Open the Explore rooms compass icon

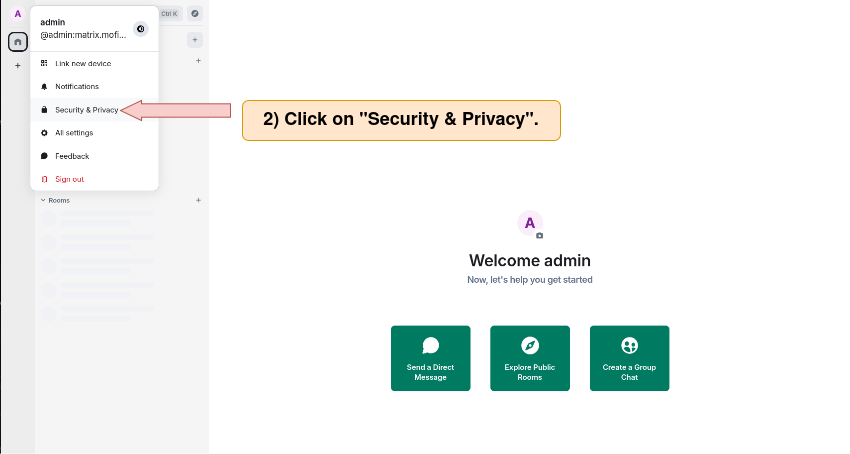click(x=195, y=14)
